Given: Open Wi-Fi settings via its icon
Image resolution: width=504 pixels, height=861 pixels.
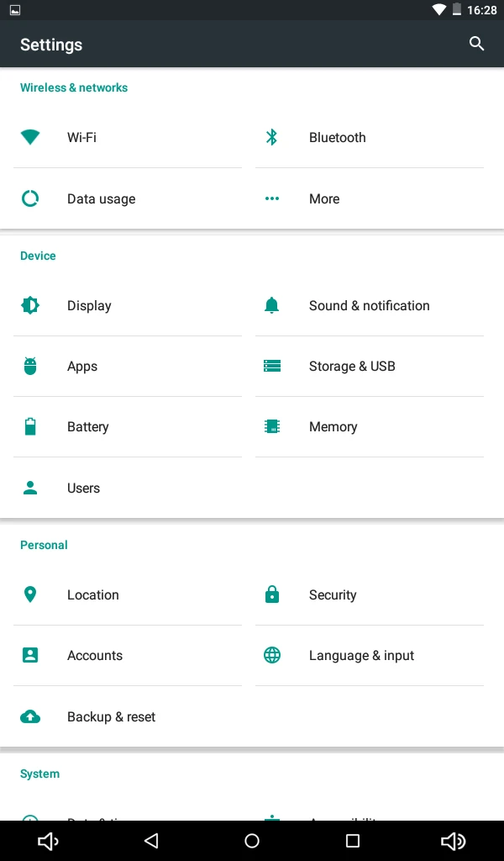Looking at the screenshot, I should [x=30, y=137].
